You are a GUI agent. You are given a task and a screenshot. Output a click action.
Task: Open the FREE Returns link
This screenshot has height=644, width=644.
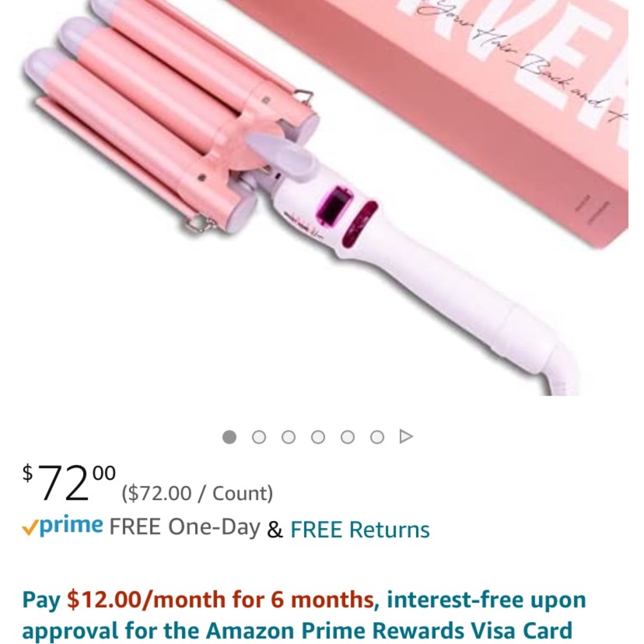pos(360,529)
